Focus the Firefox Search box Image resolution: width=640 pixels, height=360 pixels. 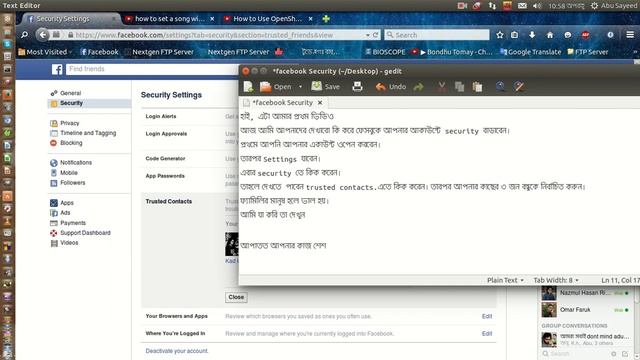click(x=437, y=35)
